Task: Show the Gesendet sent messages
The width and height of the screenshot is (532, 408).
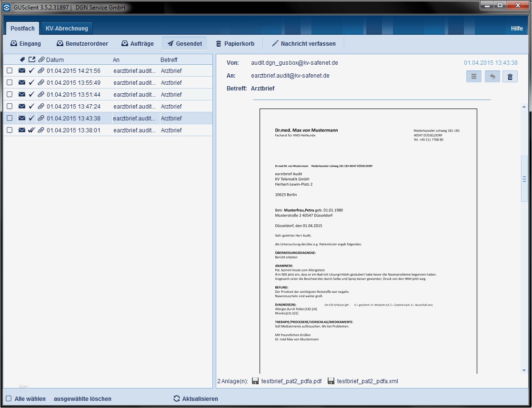Action: 184,44
